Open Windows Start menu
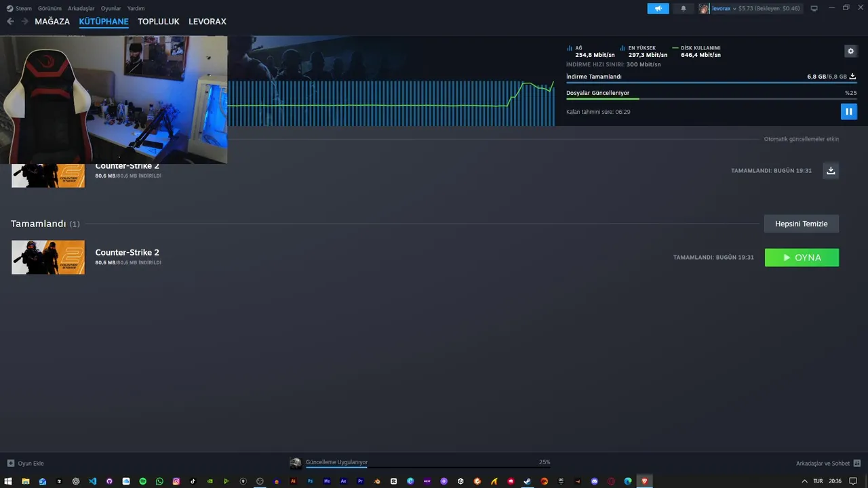Image resolution: width=868 pixels, height=488 pixels. pyautogui.click(x=8, y=481)
